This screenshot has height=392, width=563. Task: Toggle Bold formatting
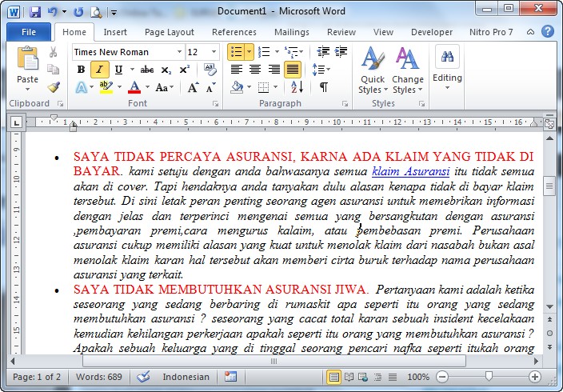81,70
